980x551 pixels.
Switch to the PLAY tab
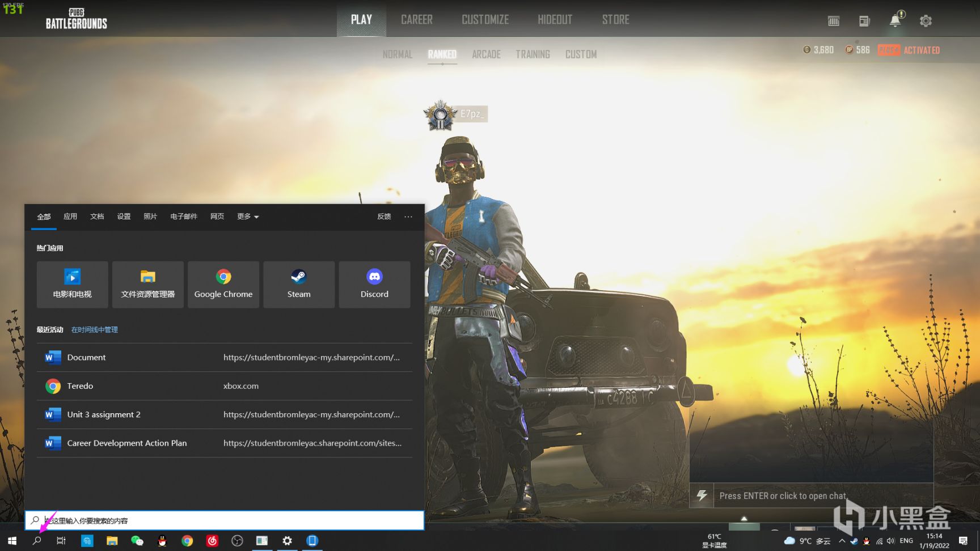pos(361,19)
